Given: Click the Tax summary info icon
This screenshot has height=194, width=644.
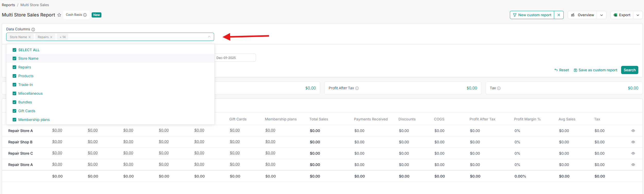Looking at the screenshot, I should 499,88.
